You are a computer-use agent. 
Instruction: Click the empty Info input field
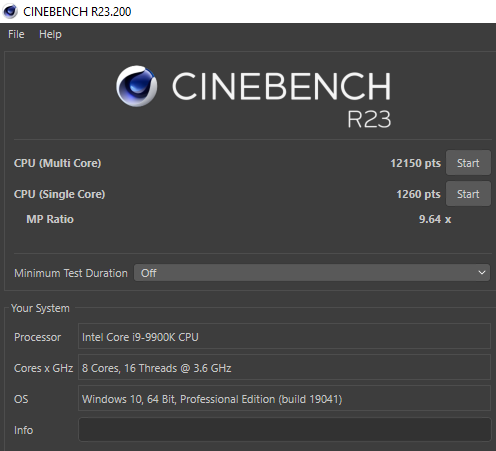pyautogui.click(x=284, y=430)
